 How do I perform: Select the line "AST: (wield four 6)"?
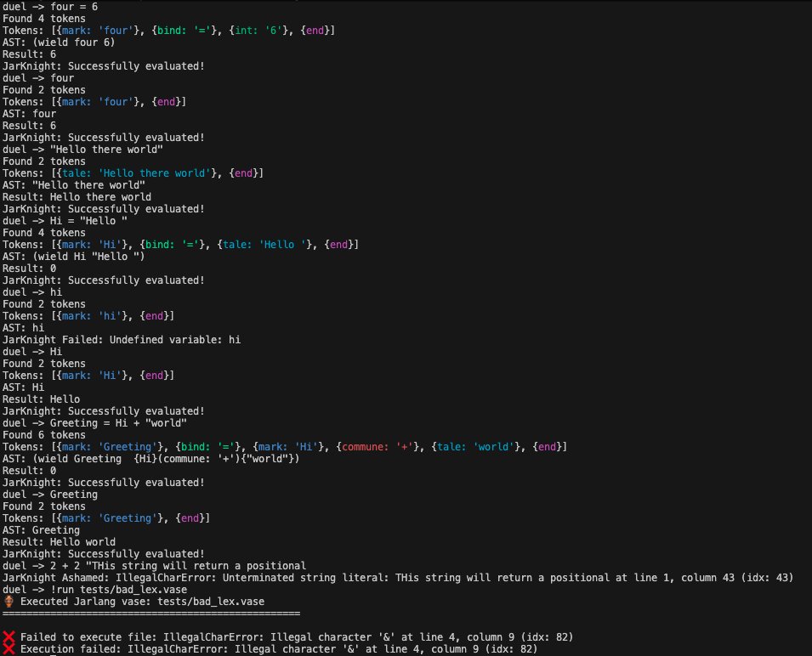click(59, 42)
